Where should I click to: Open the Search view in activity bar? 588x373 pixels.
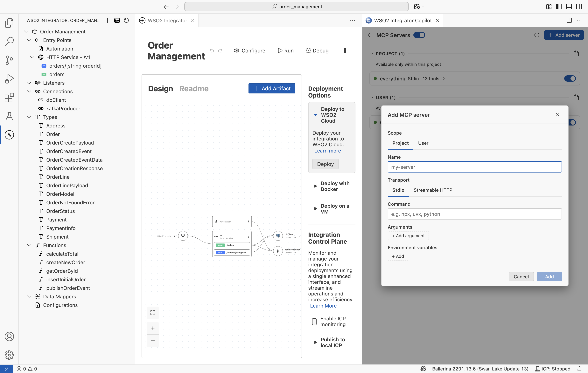9,41
